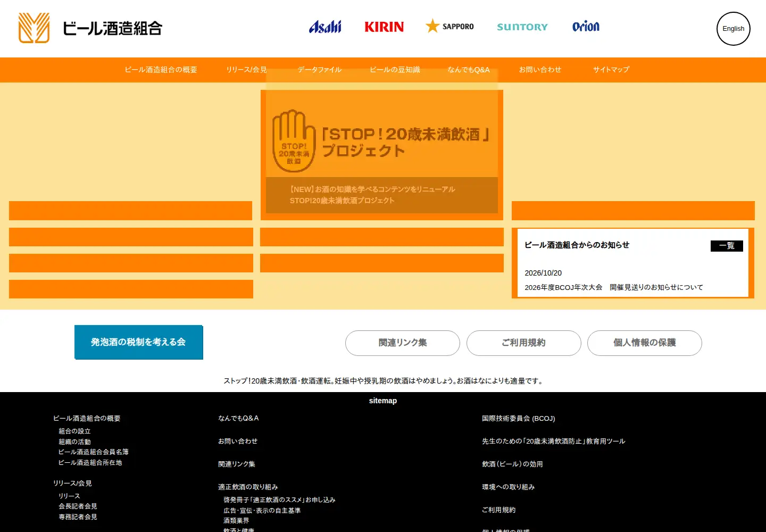The height and width of the screenshot is (532, 766).
Task: Open footer link 先生のための教育用ツール
Action: [554, 442]
